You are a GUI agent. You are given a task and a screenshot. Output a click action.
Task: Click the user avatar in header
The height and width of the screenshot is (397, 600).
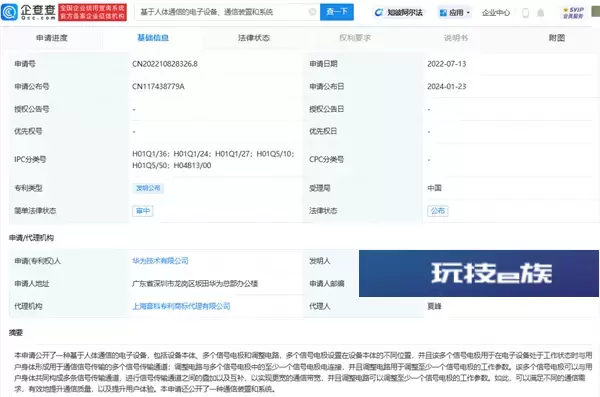coord(596,11)
